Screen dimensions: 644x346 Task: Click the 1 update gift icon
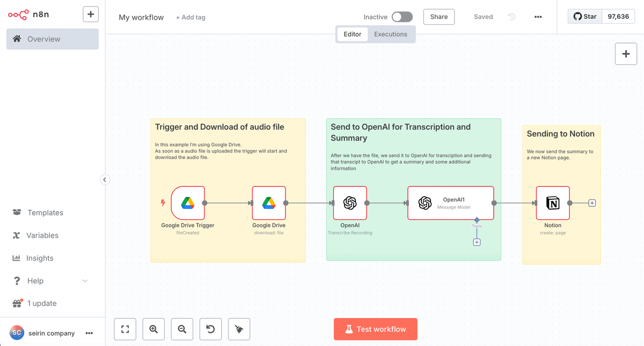[17, 303]
